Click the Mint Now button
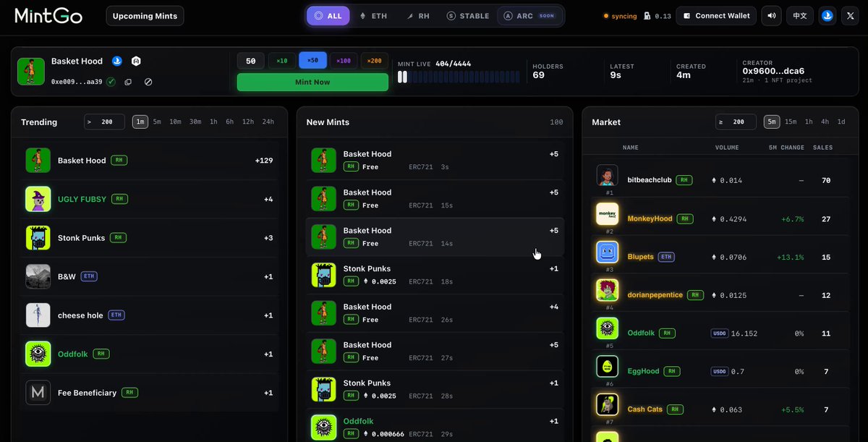Viewport: 868px width, 442px height. coord(312,82)
